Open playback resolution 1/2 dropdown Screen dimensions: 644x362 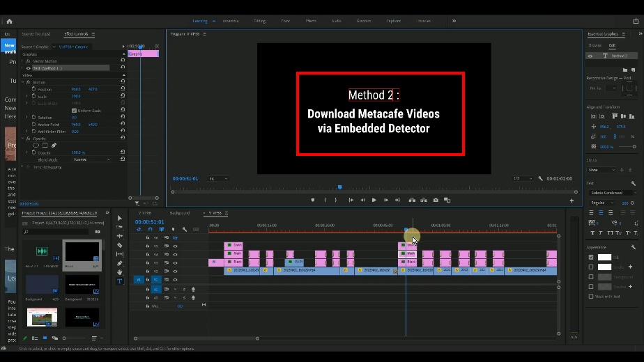pyautogui.click(x=523, y=178)
